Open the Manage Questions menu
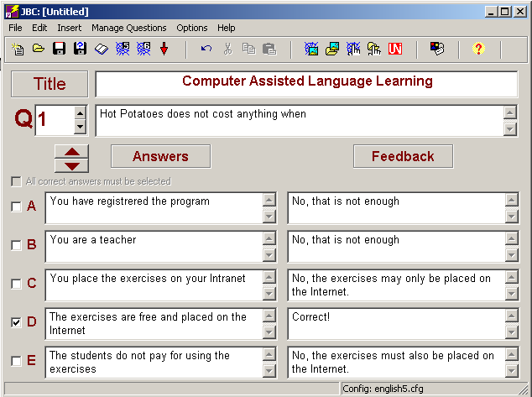 [x=129, y=28]
